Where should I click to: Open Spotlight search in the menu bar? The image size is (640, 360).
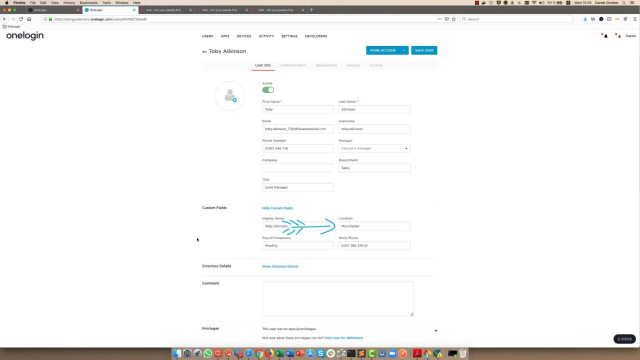click(624, 2)
